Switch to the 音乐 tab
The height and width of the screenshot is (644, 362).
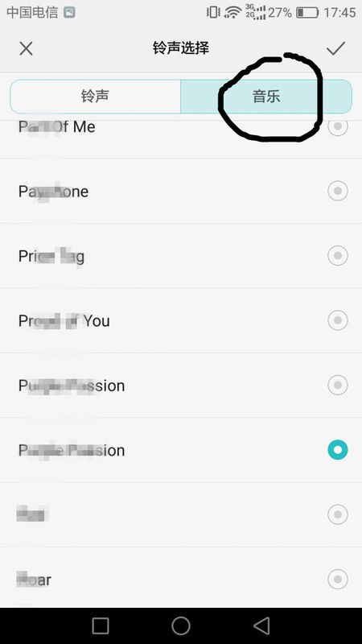coord(266,97)
